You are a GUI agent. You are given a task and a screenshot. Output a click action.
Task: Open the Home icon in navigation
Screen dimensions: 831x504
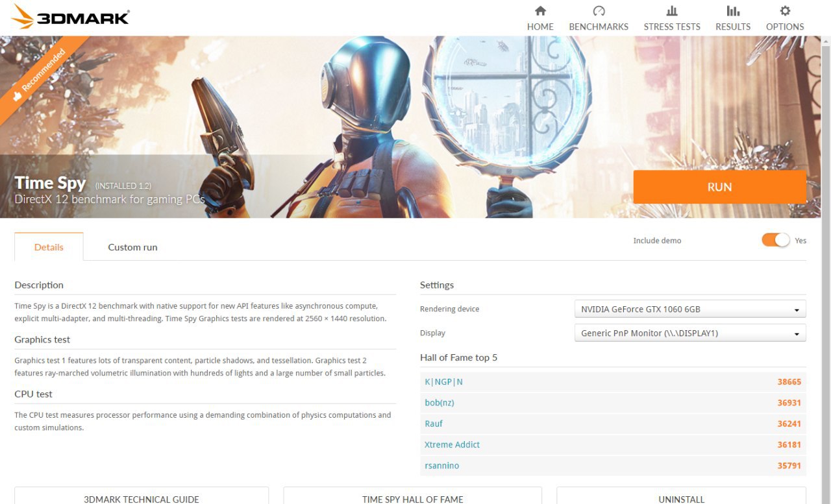click(x=540, y=11)
